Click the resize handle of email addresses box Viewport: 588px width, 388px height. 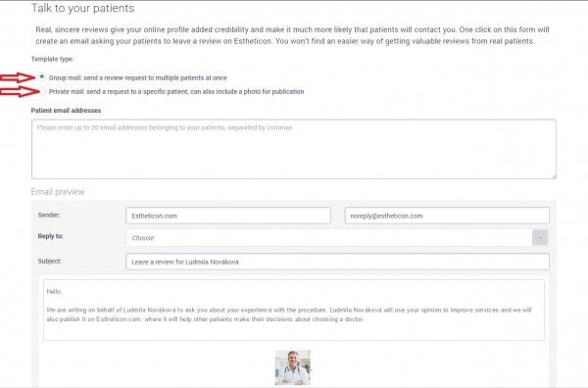[554, 176]
